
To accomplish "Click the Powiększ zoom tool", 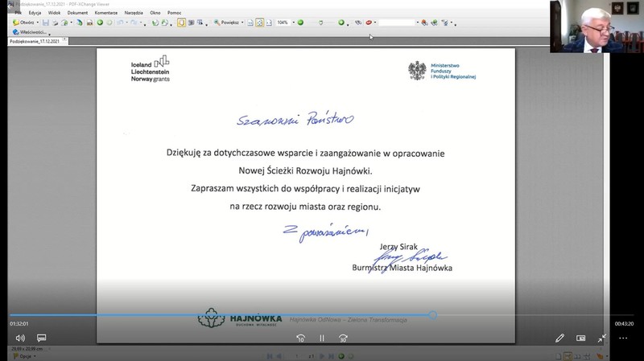I will [x=226, y=23].
